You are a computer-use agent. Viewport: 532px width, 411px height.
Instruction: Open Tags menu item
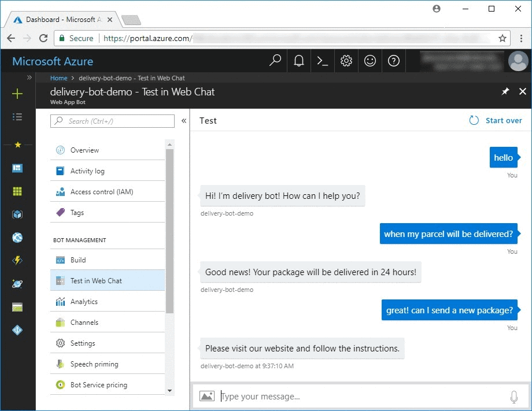[x=108, y=213]
